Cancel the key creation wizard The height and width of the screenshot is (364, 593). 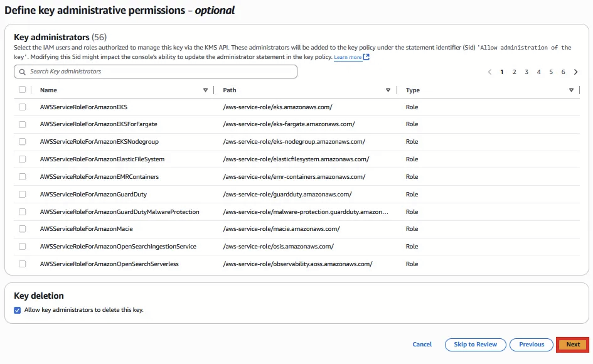(x=422, y=345)
